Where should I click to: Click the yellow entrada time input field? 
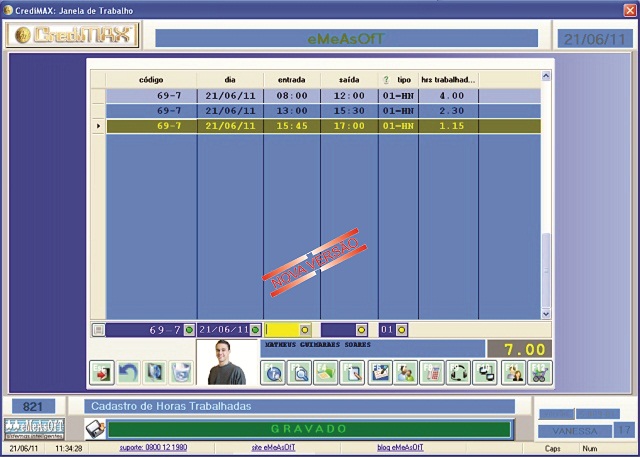pyautogui.click(x=280, y=330)
